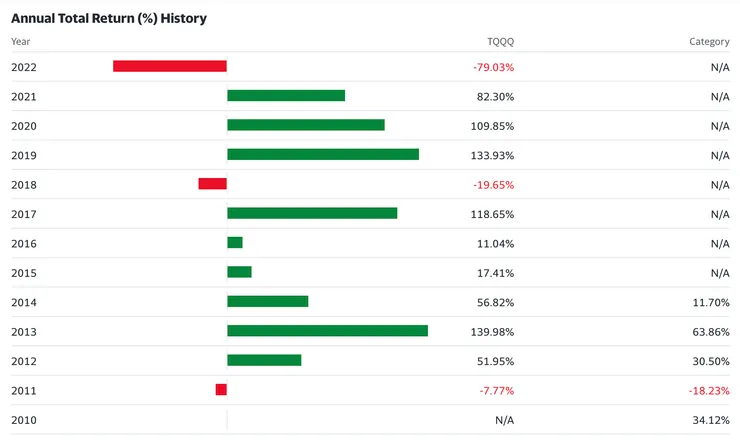This screenshot has width=740, height=445.
Task: Click the 133.93% return value
Action: tap(492, 155)
